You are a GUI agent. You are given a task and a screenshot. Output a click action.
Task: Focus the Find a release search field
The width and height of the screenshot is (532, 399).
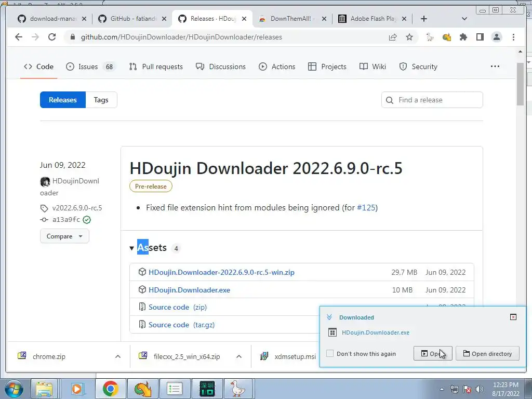click(432, 100)
